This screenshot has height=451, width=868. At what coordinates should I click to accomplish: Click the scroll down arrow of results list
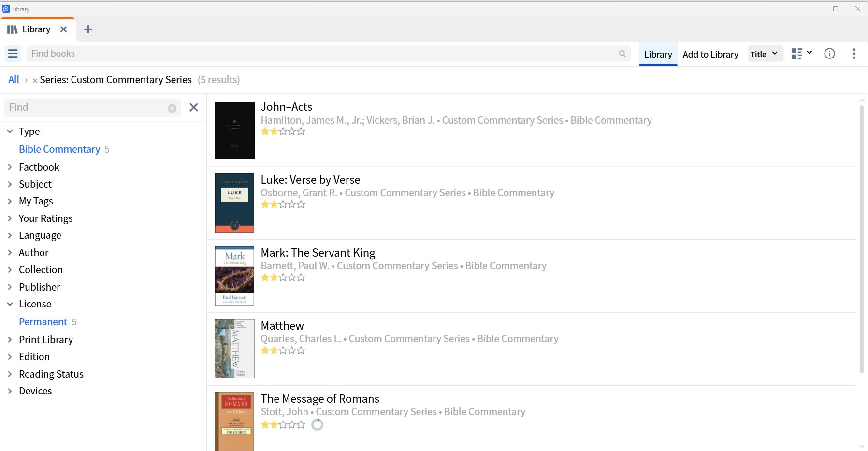[x=862, y=446]
